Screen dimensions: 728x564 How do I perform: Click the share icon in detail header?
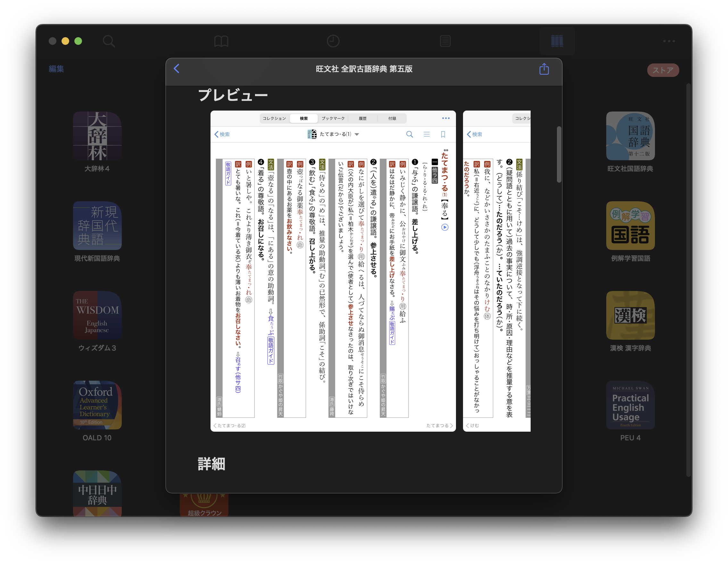click(x=544, y=69)
